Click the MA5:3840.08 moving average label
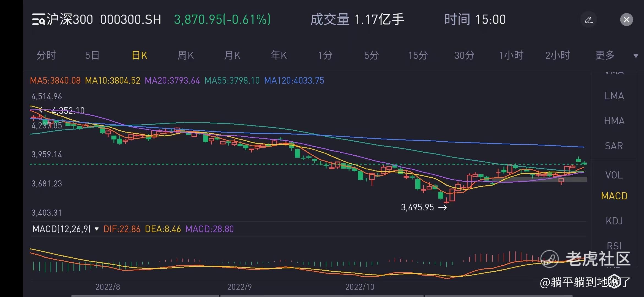Image resolution: width=644 pixels, height=297 pixels. (55, 81)
